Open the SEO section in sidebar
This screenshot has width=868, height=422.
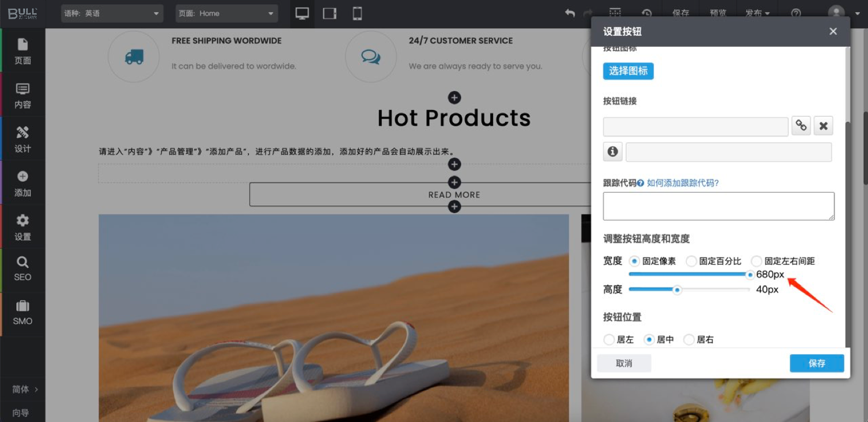[x=23, y=269]
